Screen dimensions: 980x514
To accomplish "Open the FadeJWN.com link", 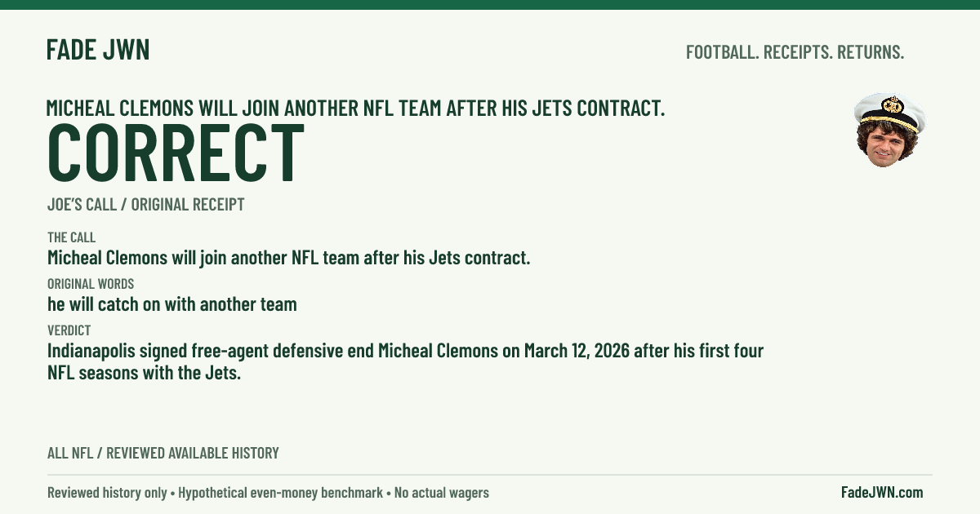I will pos(882,492).
